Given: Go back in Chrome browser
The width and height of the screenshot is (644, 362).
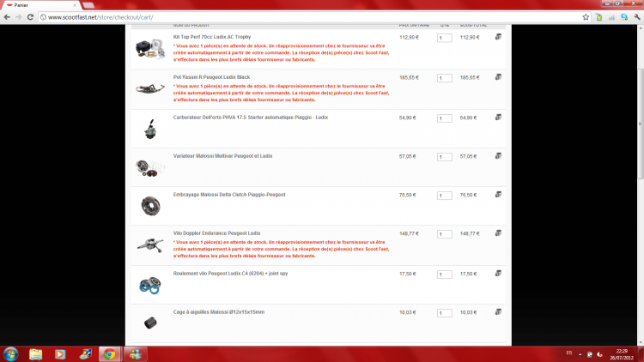Looking at the screenshot, I should 7,17.
